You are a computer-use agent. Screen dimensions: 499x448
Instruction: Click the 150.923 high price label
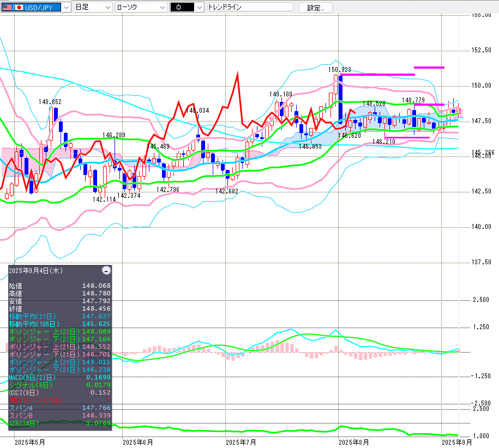click(x=340, y=70)
